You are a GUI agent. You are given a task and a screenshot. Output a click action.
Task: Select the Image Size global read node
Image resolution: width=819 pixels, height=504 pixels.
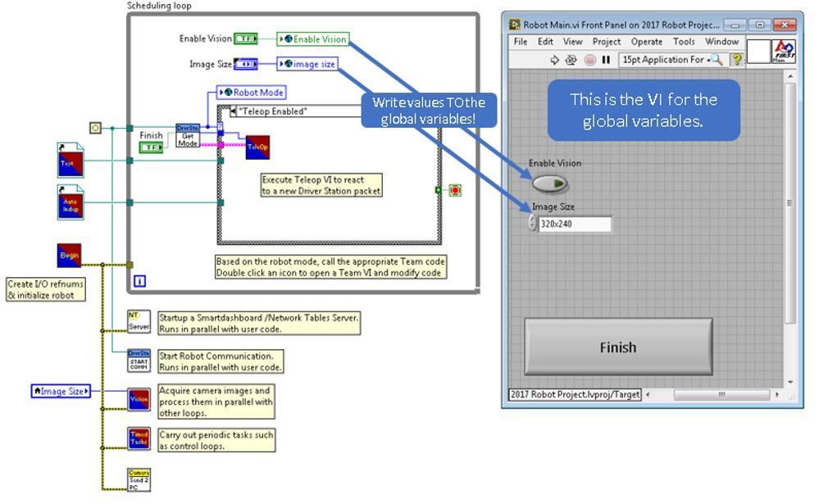pos(61,391)
